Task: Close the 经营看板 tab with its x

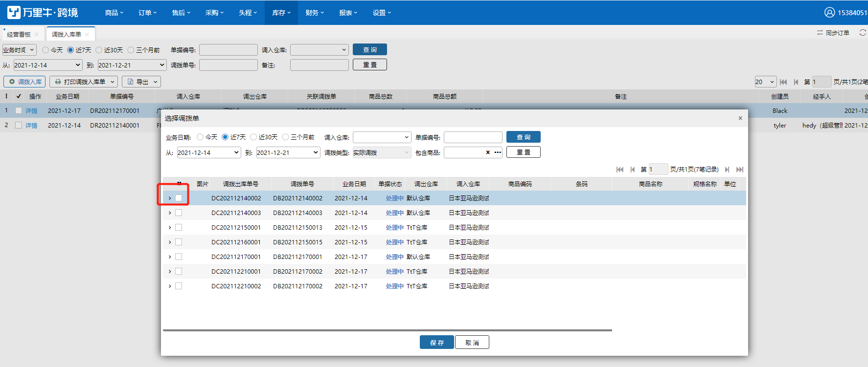Action: [37, 34]
